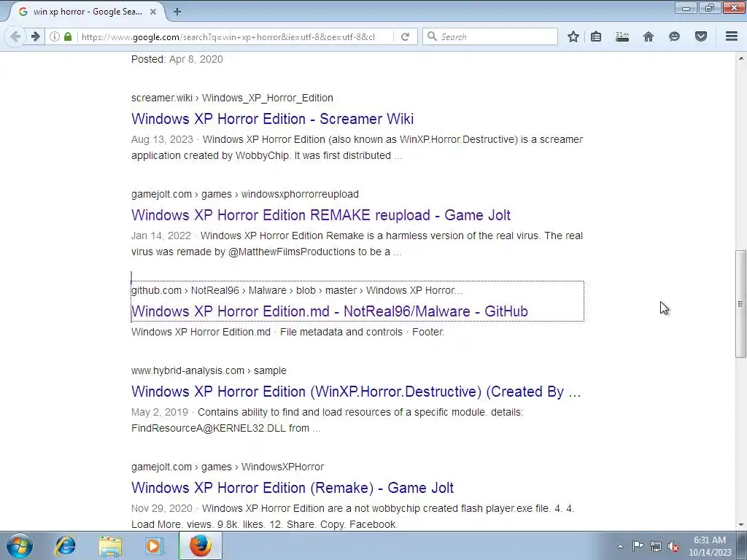Open the Windows Start menu orb
747x560 pixels.
pos(19,545)
